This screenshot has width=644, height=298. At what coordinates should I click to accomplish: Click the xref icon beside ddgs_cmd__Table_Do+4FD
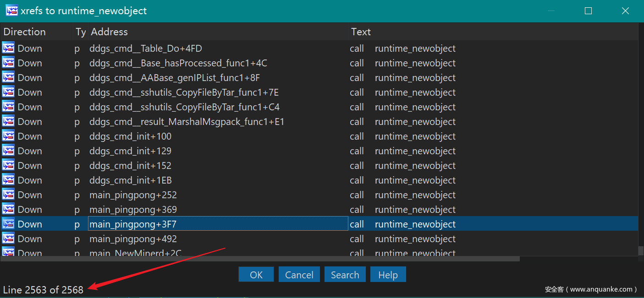[x=8, y=48]
